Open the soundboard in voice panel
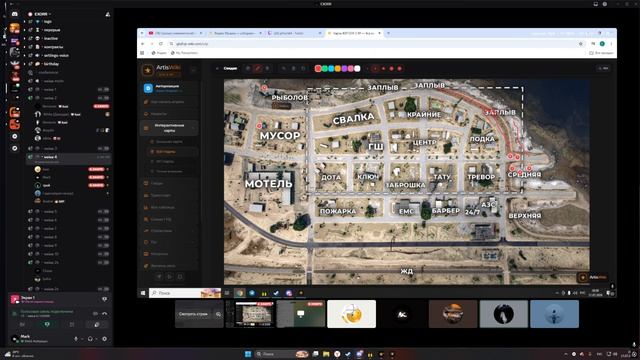Image resolution: width=640 pixels, height=360 pixels. (x=96, y=324)
